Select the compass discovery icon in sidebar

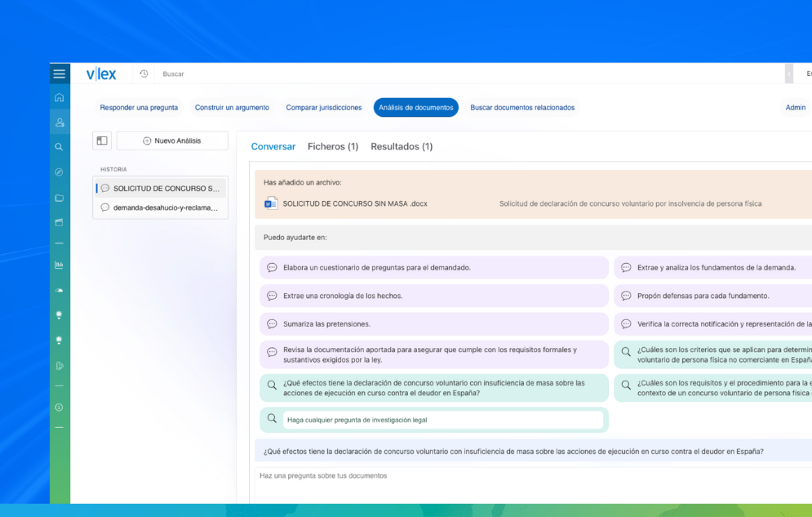pos(59,172)
